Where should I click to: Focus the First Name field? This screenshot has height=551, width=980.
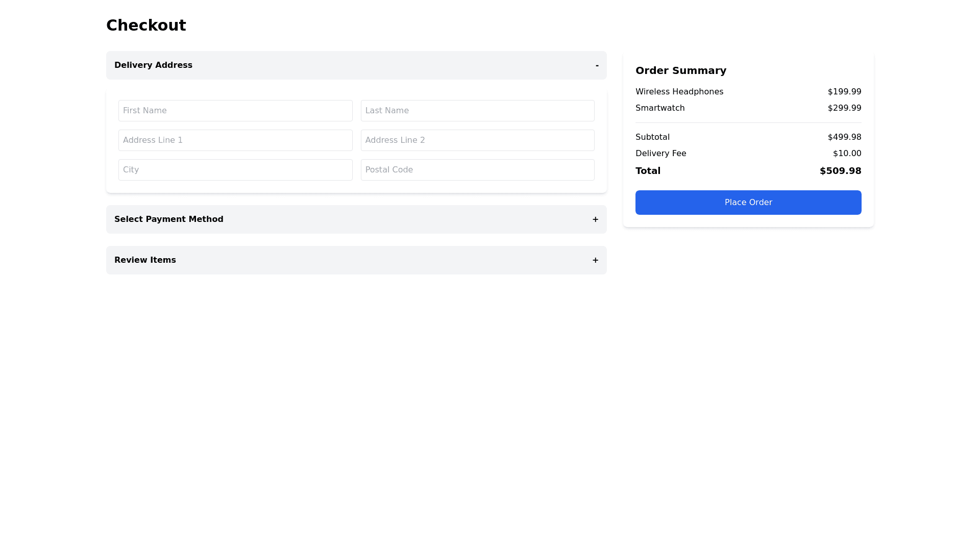235,111
